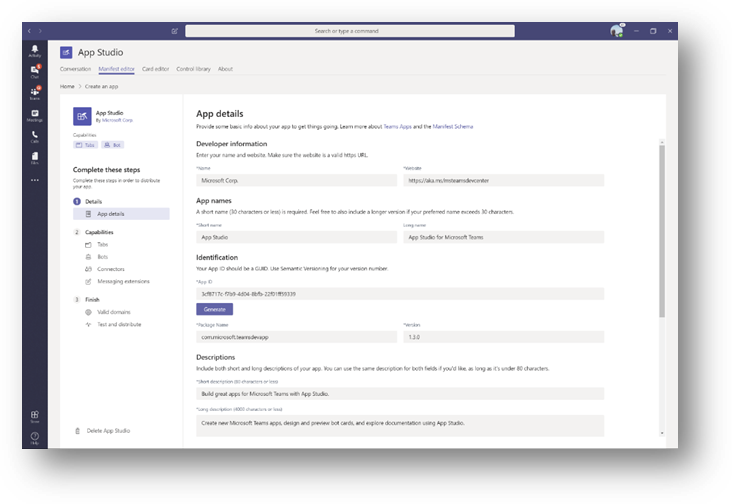Screen dimensions: 732x504
Task: Open the Activity bell icon
Action: click(35, 50)
